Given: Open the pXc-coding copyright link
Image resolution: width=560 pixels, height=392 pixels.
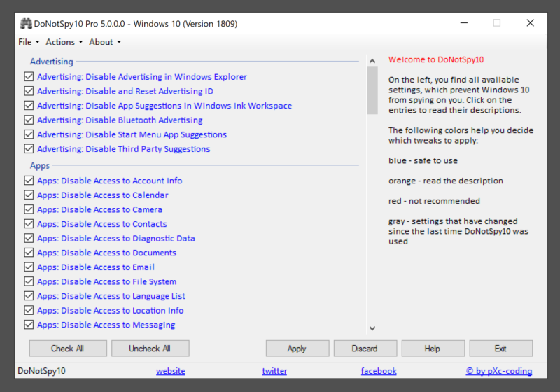Looking at the screenshot, I should click(498, 371).
